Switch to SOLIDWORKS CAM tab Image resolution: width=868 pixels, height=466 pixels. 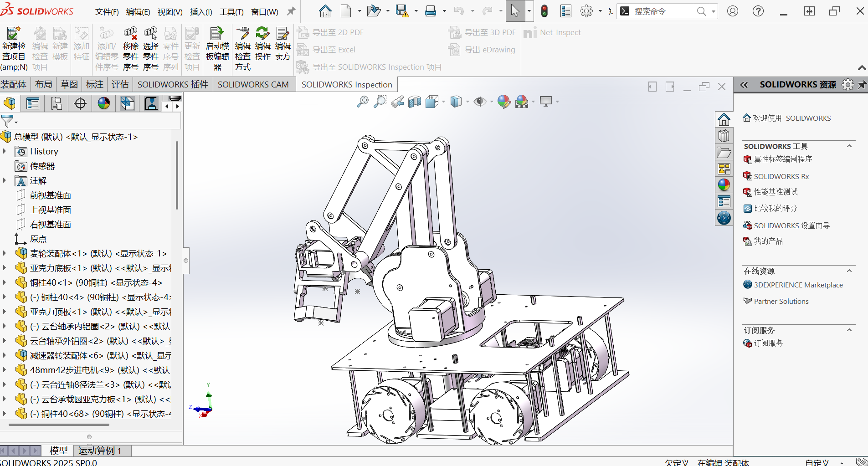tap(253, 84)
